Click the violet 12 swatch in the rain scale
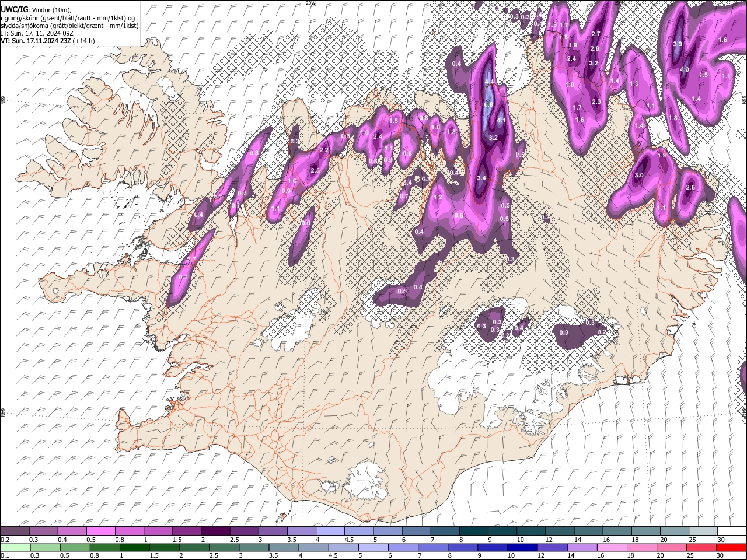747x560 pixels. click(x=553, y=547)
